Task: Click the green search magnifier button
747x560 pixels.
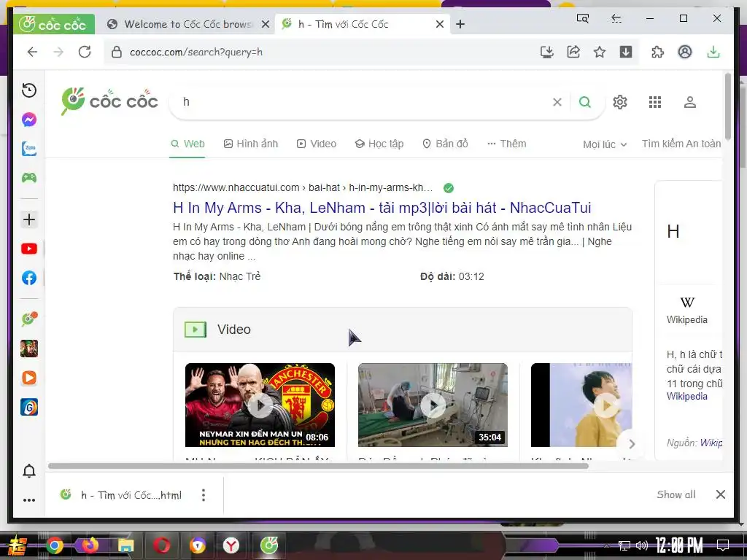Action: coord(584,102)
